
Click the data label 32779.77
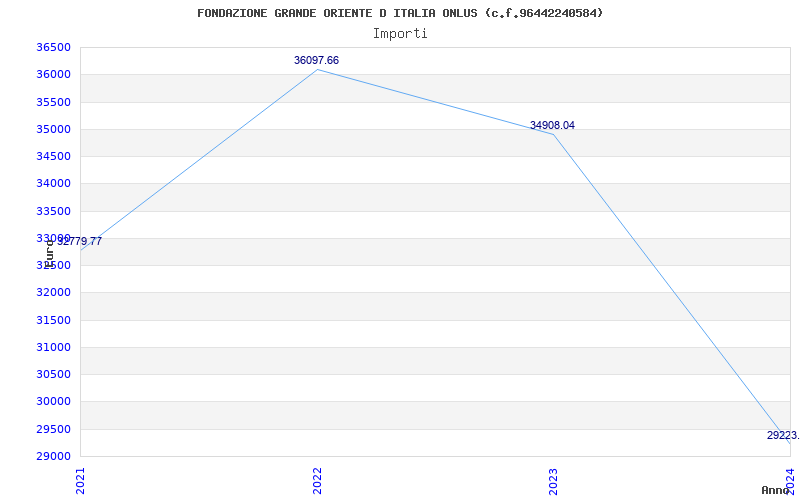click(80, 241)
